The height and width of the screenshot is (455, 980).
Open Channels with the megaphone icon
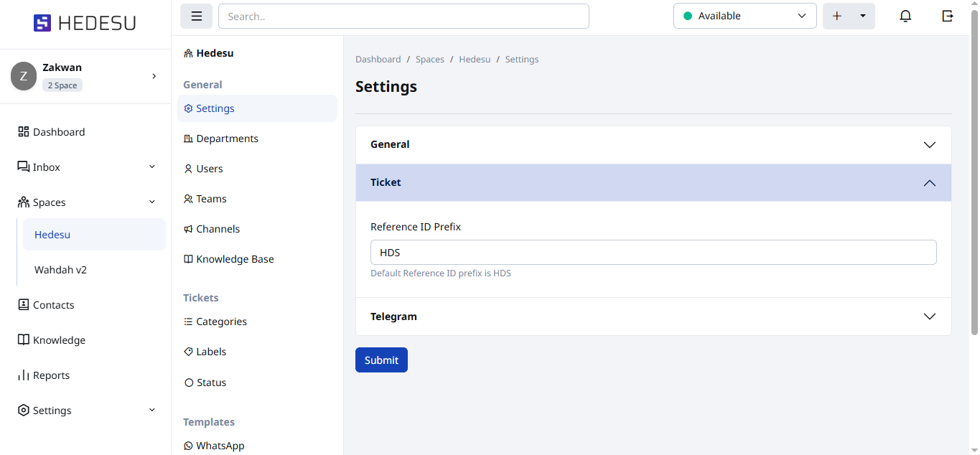(218, 229)
